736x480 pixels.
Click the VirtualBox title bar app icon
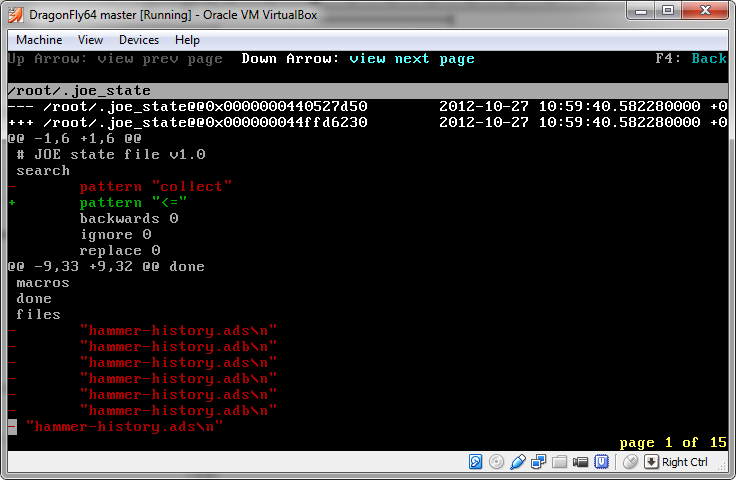(x=17, y=12)
